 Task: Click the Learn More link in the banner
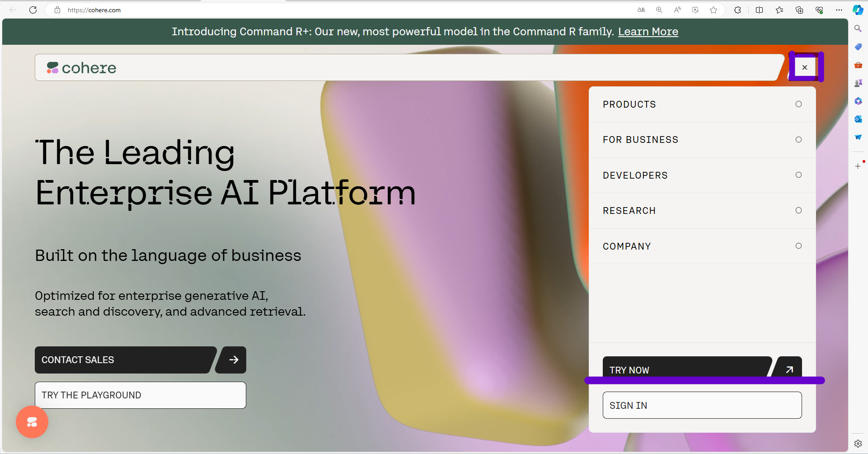coord(648,32)
